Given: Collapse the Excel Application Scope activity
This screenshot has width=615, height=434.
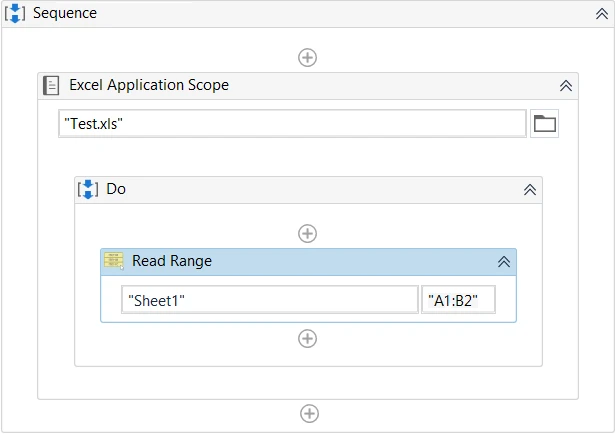Looking at the screenshot, I should 566,86.
